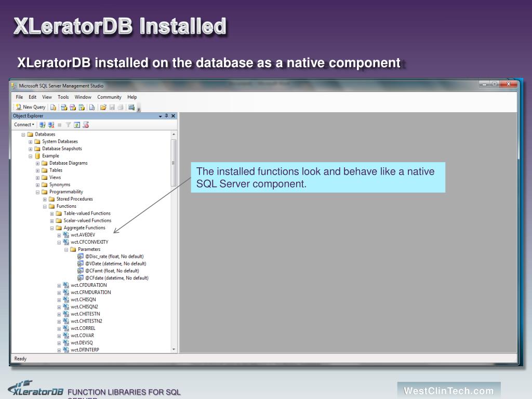Click the SQL Server Compact Query icon
Screen dimensions: 532x399
tap(92, 107)
